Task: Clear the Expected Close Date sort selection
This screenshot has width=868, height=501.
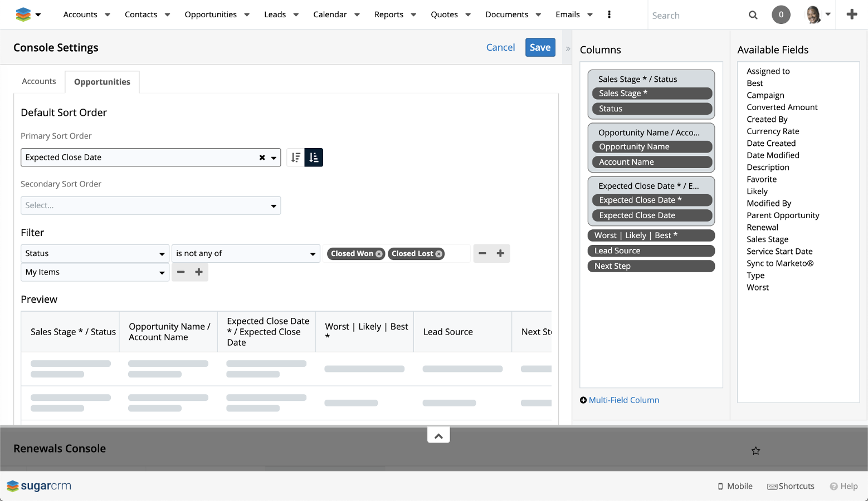Action: coord(262,158)
